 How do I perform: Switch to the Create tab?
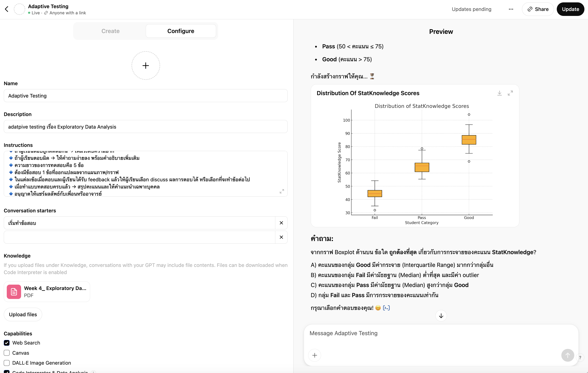tap(110, 31)
